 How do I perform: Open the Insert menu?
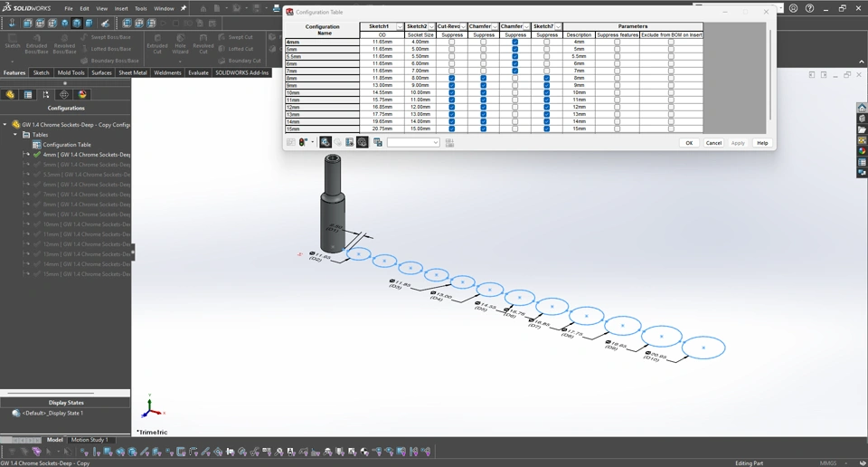[121, 9]
